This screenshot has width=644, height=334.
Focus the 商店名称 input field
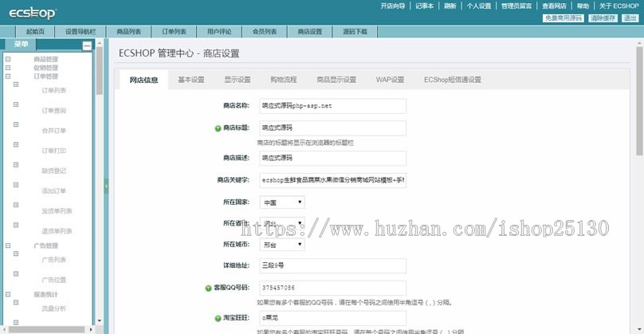[x=332, y=106]
